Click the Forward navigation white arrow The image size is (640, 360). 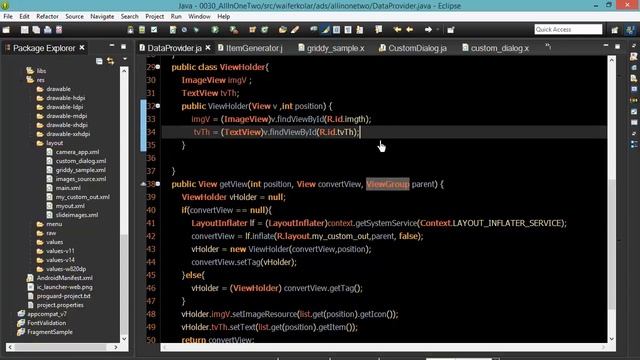click(428, 30)
